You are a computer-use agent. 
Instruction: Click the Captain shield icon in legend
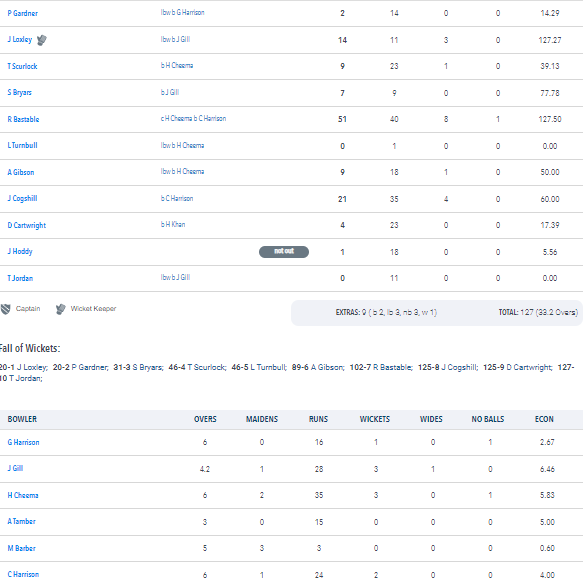coord(5,309)
